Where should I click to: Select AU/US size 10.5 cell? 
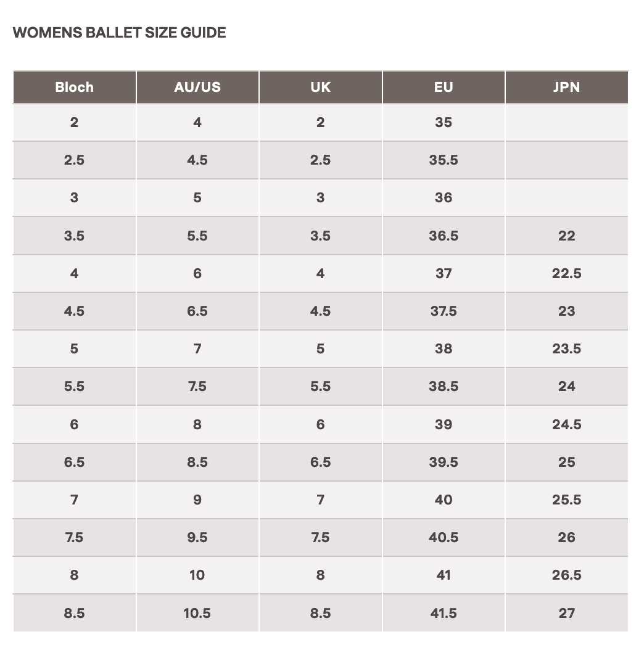point(197,613)
